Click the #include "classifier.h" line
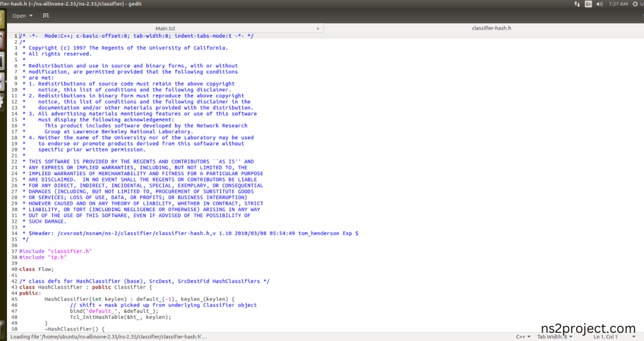 (55, 251)
